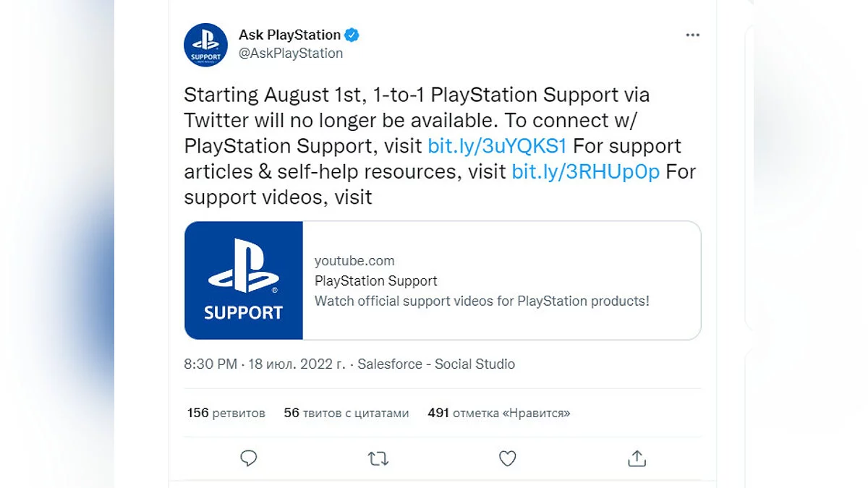The image size is (868, 488).
Task: Click Salesforce - Social Studio source label
Action: (436, 364)
